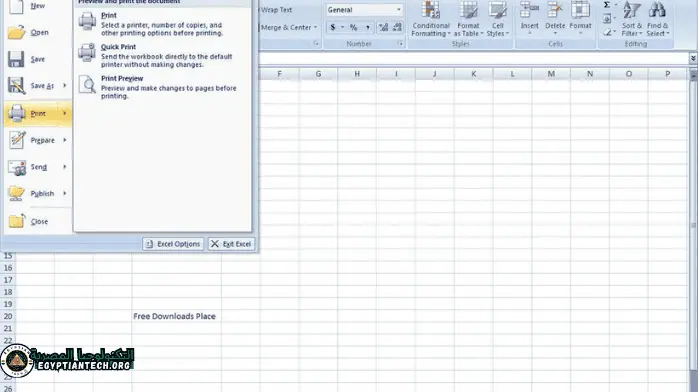This screenshot has height=392, width=698.
Task: Open Find & Select binoculars menu
Action: click(x=657, y=20)
